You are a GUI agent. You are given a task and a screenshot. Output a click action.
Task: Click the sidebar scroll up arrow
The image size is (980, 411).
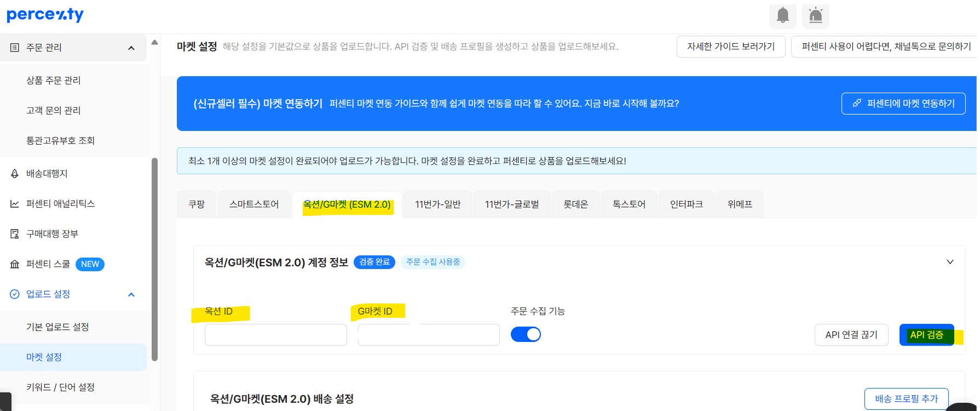tap(154, 42)
